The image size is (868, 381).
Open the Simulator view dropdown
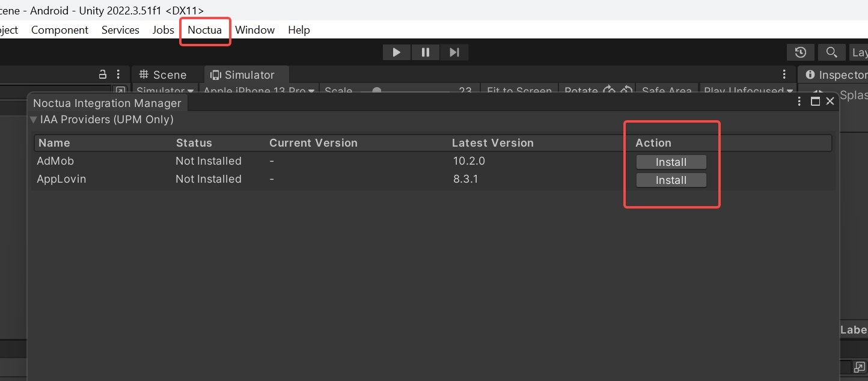point(165,90)
